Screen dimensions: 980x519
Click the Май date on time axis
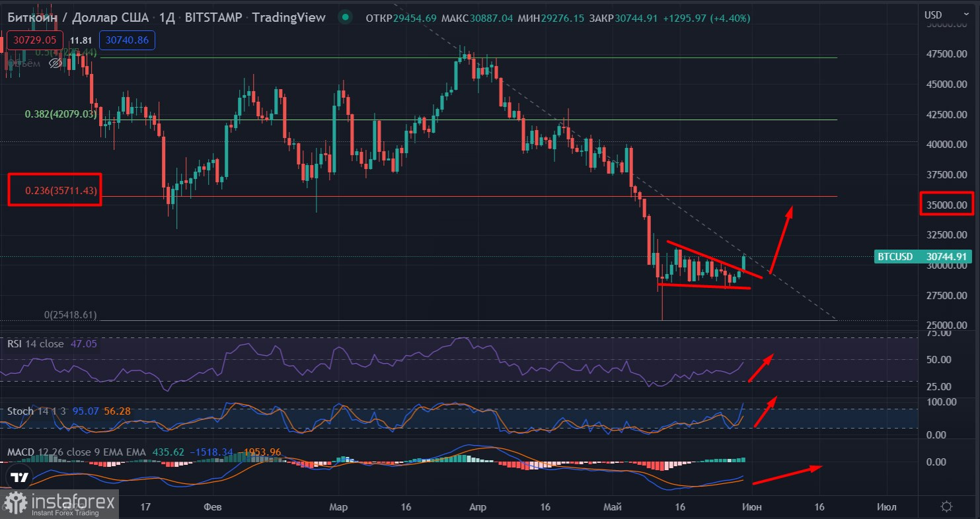(x=613, y=507)
